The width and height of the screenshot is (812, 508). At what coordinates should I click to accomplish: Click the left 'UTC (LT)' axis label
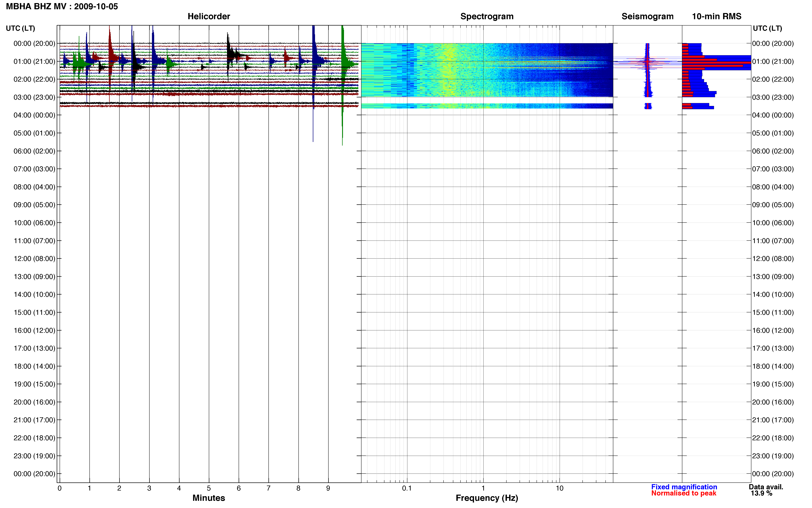click(21, 28)
